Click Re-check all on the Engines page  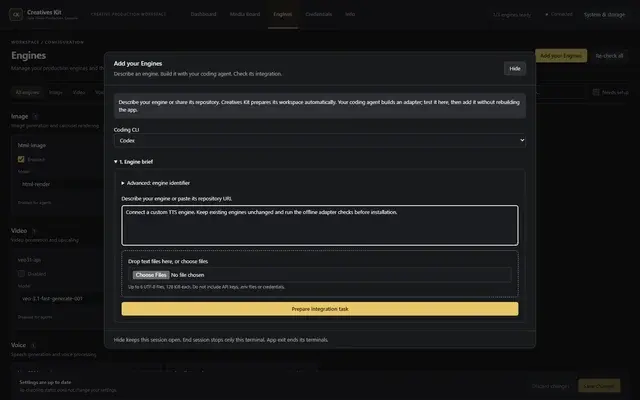tap(609, 56)
